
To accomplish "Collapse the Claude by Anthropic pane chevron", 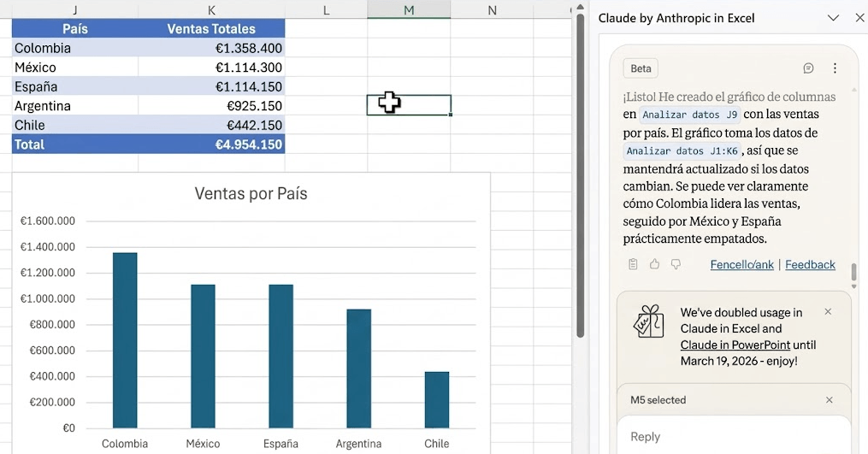I will (833, 18).
